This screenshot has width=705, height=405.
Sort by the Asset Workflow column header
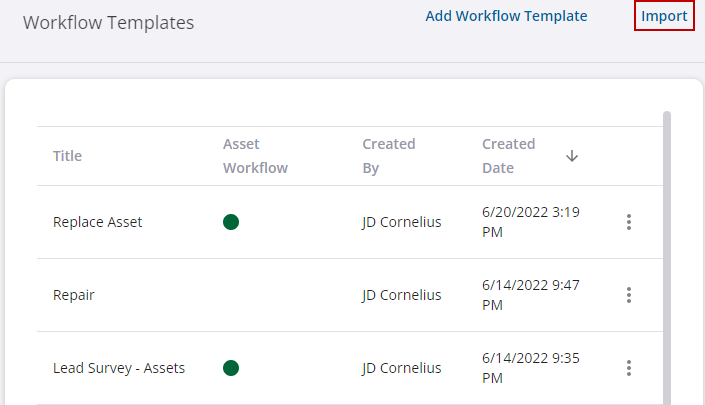coord(255,156)
